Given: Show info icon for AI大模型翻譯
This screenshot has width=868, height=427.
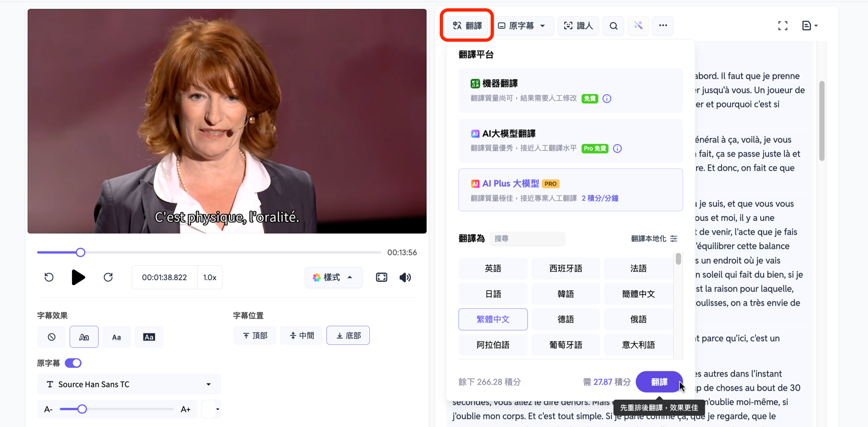Looking at the screenshot, I should pos(617,148).
